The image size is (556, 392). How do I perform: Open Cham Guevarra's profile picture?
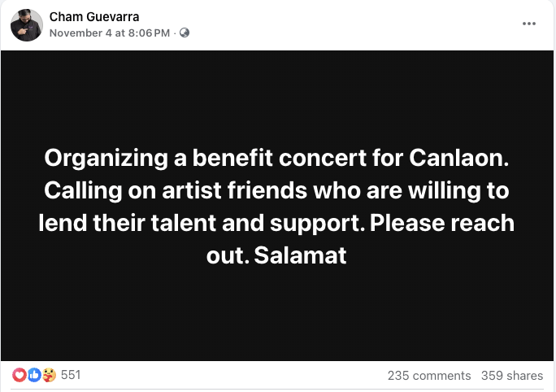click(x=26, y=25)
